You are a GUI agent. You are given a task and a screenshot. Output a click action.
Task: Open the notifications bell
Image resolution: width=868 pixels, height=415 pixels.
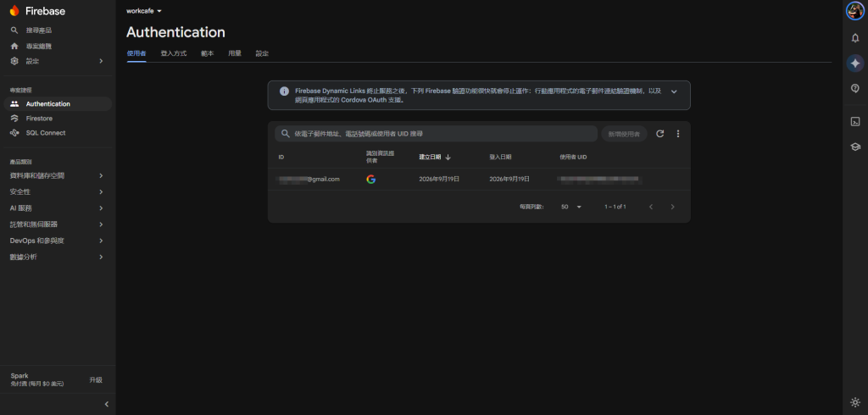click(855, 37)
